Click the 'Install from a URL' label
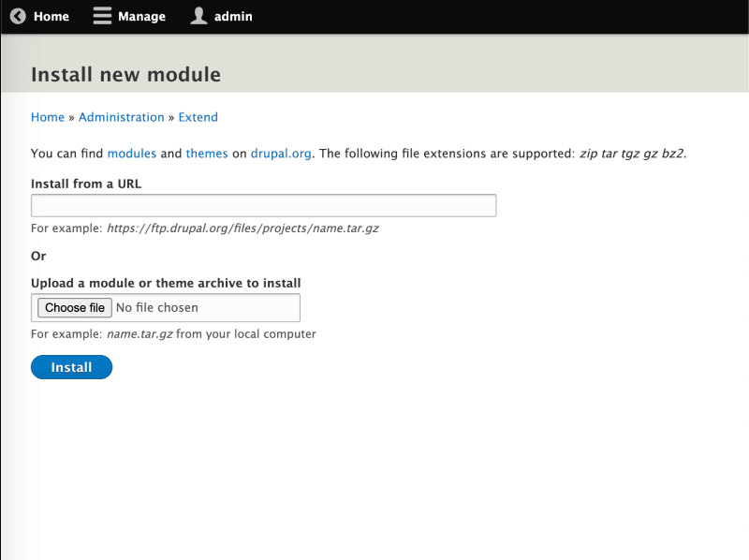 pyautogui.click(x=86, y=184)
